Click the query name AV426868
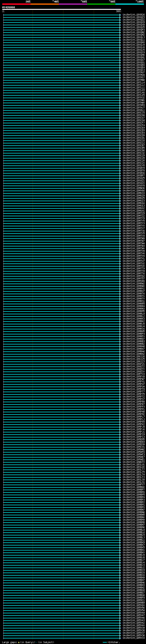 (8, 8)
